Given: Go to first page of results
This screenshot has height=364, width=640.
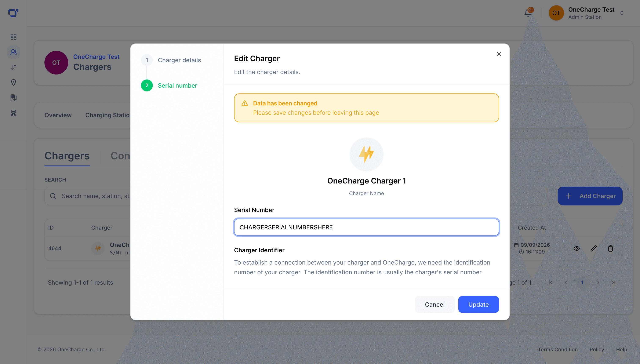Looking at the screenshot, I should 550,283.
